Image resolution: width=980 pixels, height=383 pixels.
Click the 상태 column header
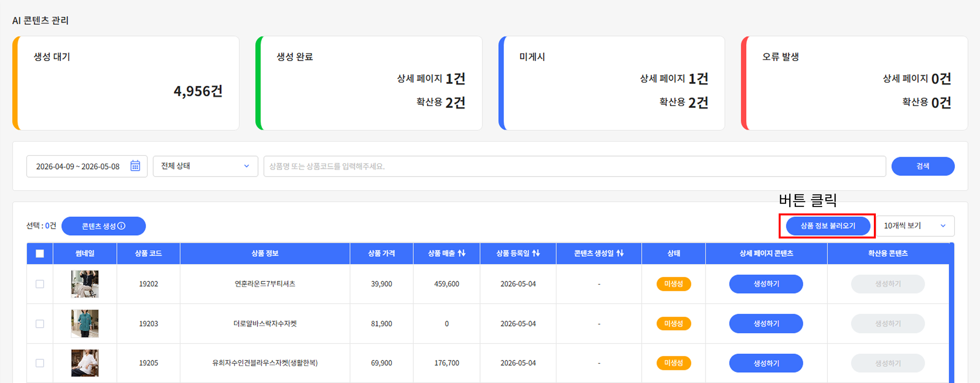pyautogui.click(x=674, y=253)
